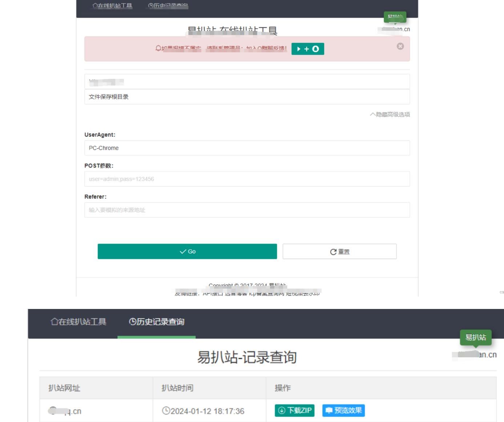The height and width of the screenshot is (422, 504).
Task: Click the clock icon on 历史记录查询 menu
Action: coord(152,5)
